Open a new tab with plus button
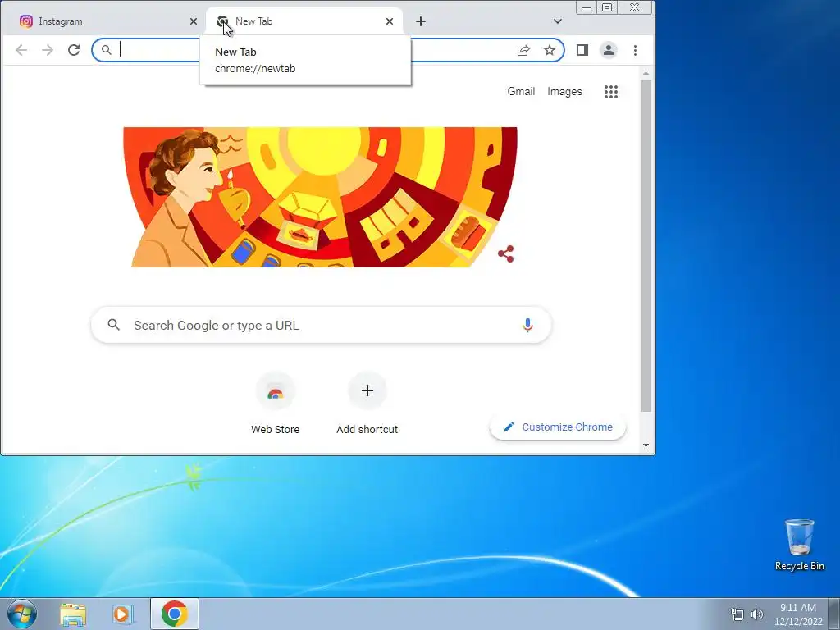Viewport: 840px width, 630px height. click(x=421, y=21)
